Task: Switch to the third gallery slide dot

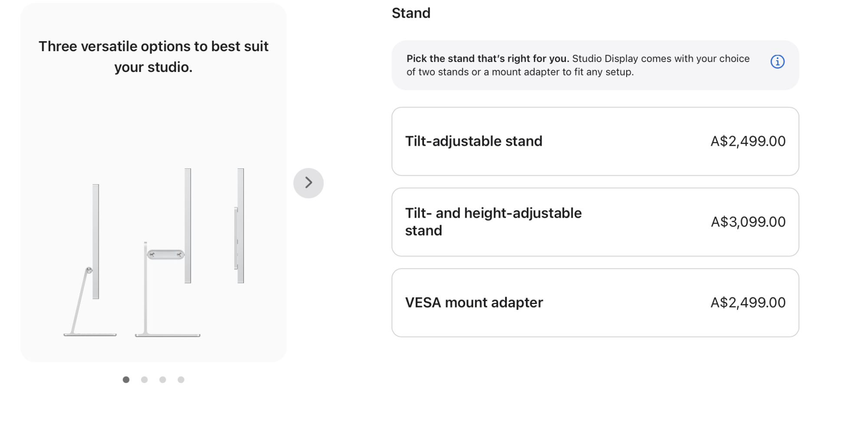Action: (x=163, y=379)
